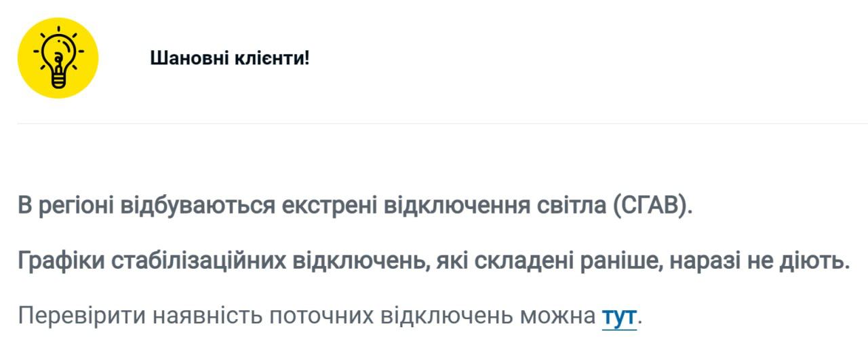
Task: Click the line starting with "Графіки стабілізаційних"
Action: (x=433, y=261)
